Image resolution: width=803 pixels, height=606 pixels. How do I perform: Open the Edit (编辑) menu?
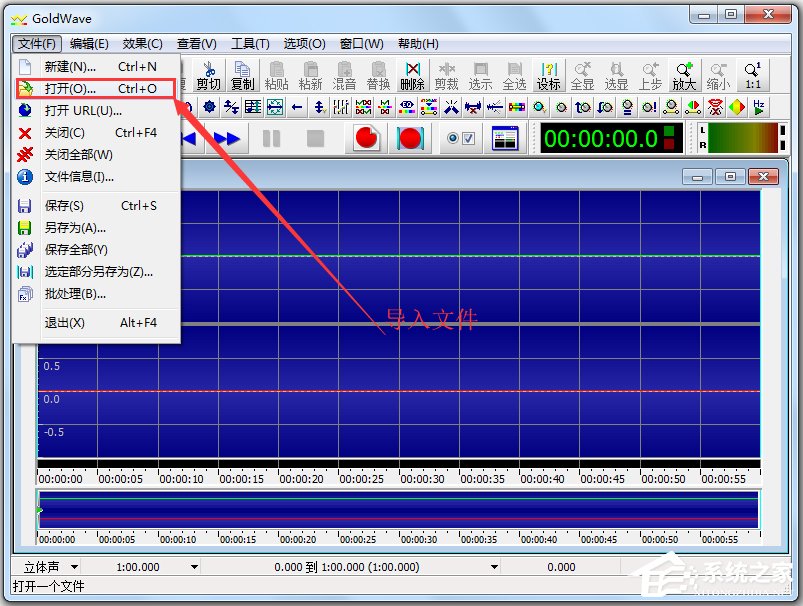(89, 44)
